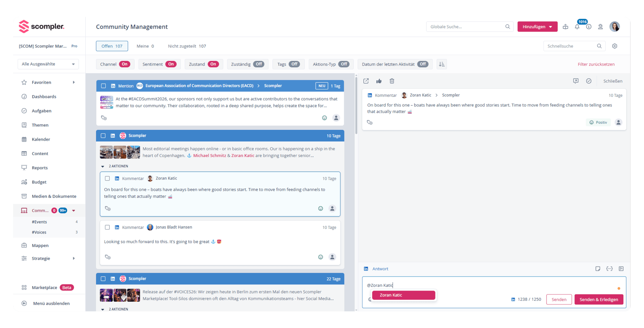The height and width of the screenshot is (328, 644).
Task: Click the Dashboards sidebar icon
Action: click(x=24, y=97)
